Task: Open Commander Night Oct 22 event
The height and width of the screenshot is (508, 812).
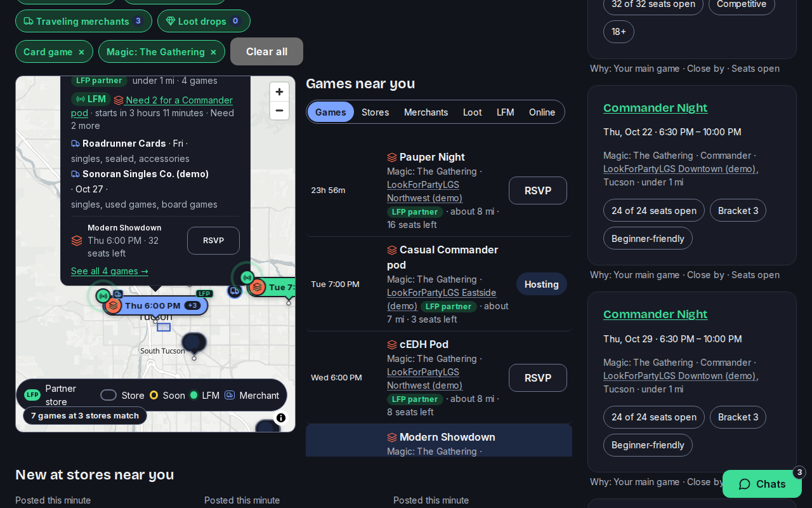Action: [x=655, y=108]
